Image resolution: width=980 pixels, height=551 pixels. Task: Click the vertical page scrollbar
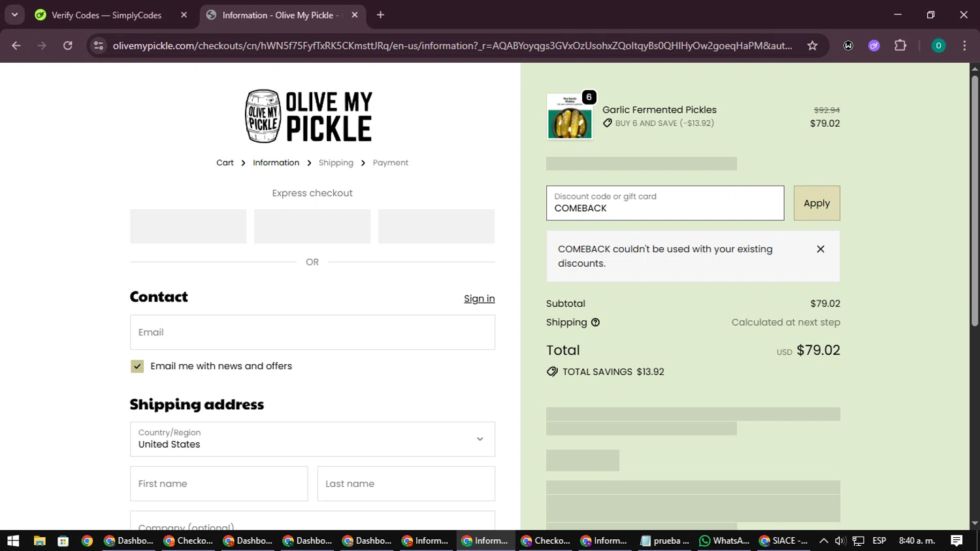(974, 201)
